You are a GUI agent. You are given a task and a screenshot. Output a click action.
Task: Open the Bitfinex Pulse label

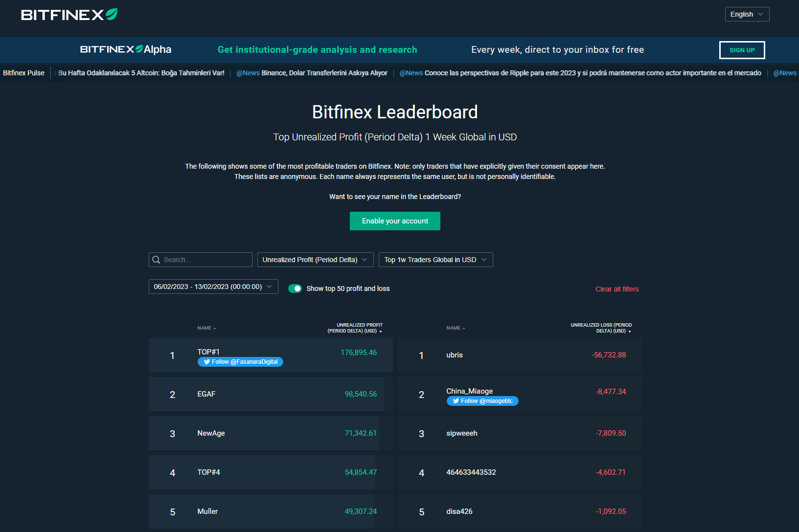23,73
